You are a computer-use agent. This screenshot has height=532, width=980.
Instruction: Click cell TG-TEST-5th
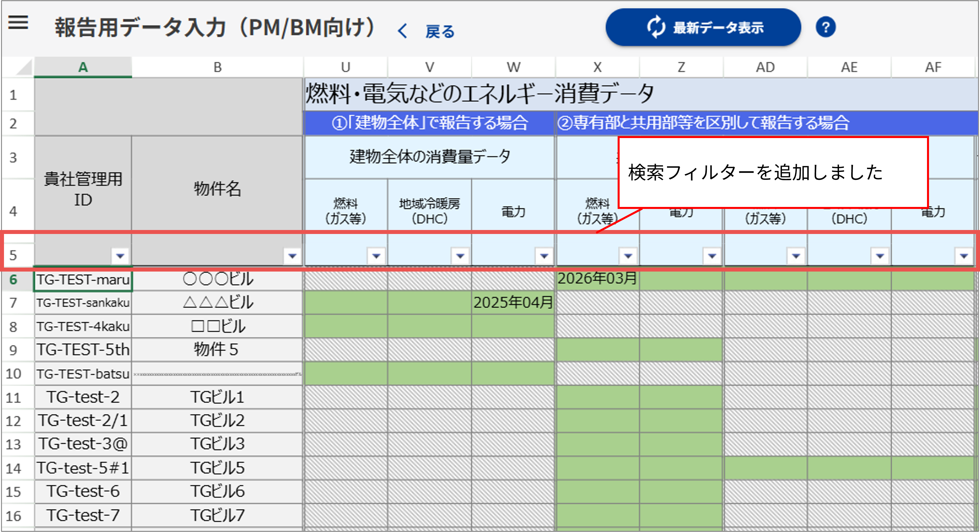[x=83, y=350]
